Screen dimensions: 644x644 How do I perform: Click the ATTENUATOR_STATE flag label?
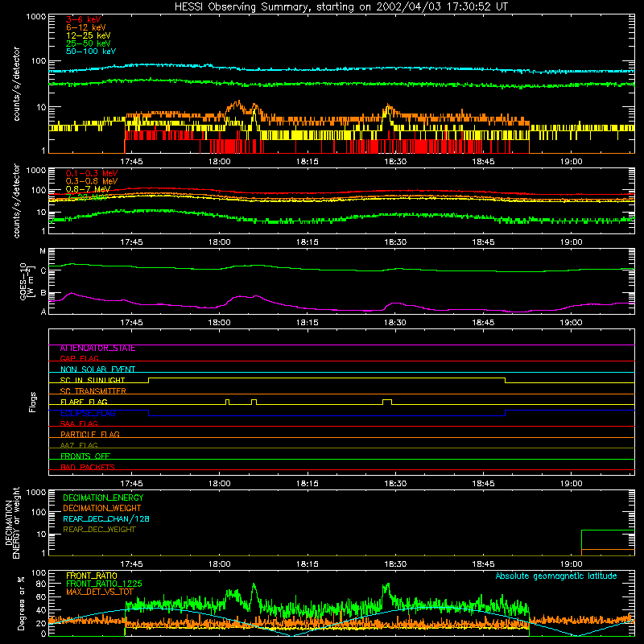(97, 349)
